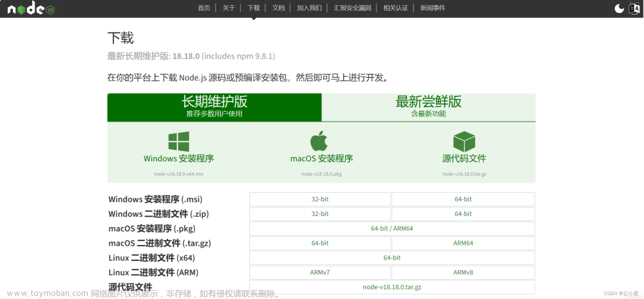
Task: Click the Windows logo icon
Action: (x=178, y=141)
